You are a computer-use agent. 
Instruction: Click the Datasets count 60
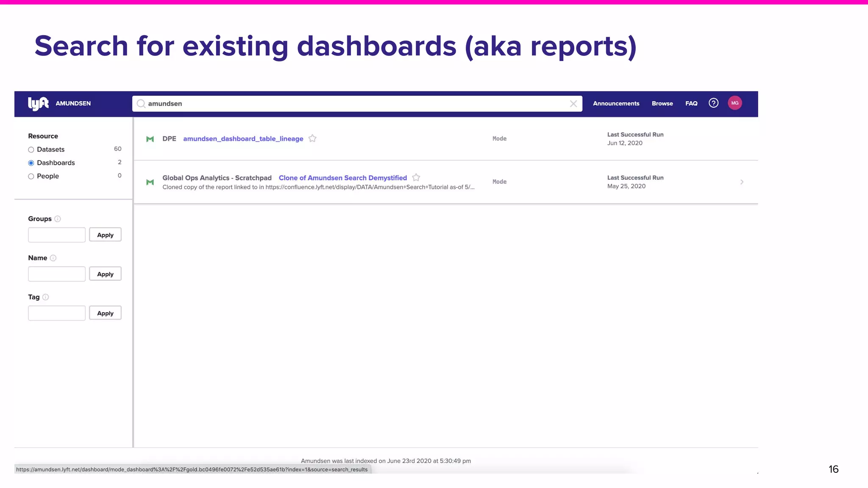pos(118,149)
